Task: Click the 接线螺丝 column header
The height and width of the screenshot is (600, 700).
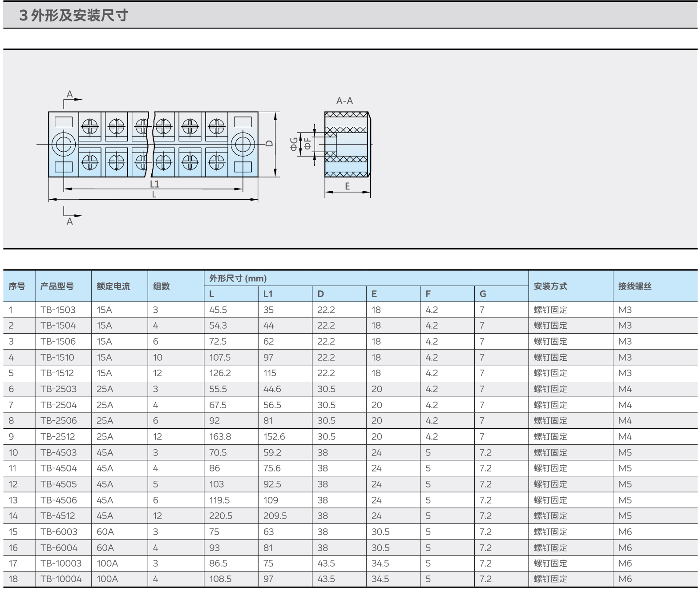Action: [x=635, y=286]
